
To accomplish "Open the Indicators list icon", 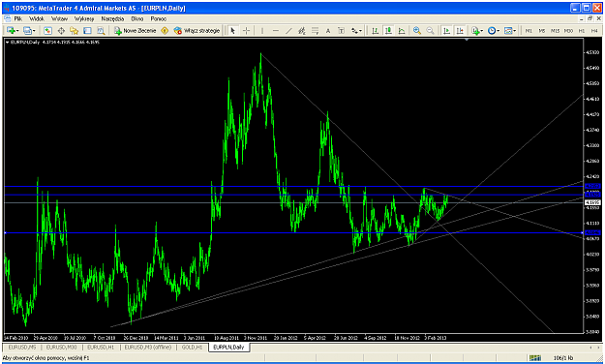I will 475,30.
